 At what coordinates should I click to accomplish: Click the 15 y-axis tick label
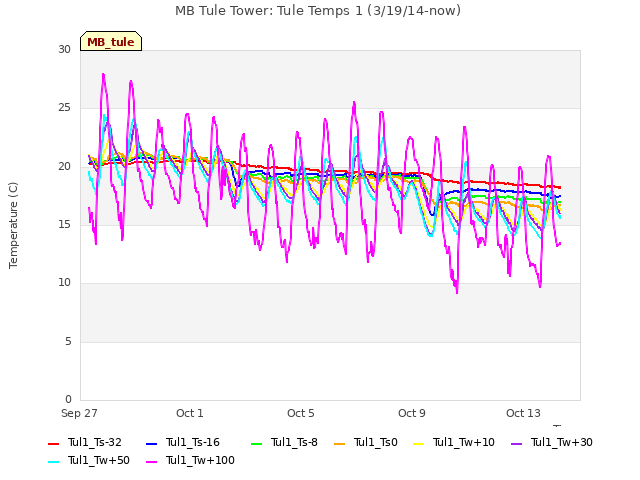[x=64, y=224]
